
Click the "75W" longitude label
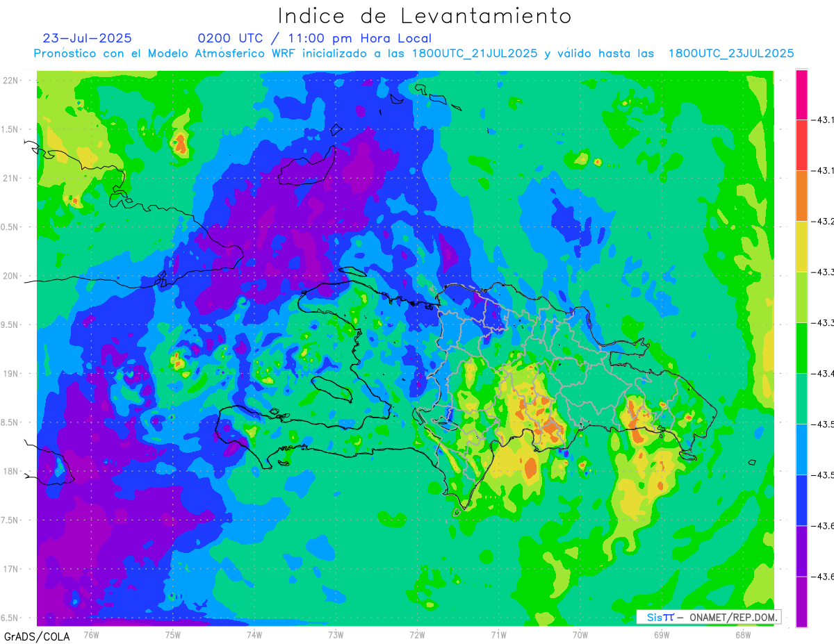point(172,634)
